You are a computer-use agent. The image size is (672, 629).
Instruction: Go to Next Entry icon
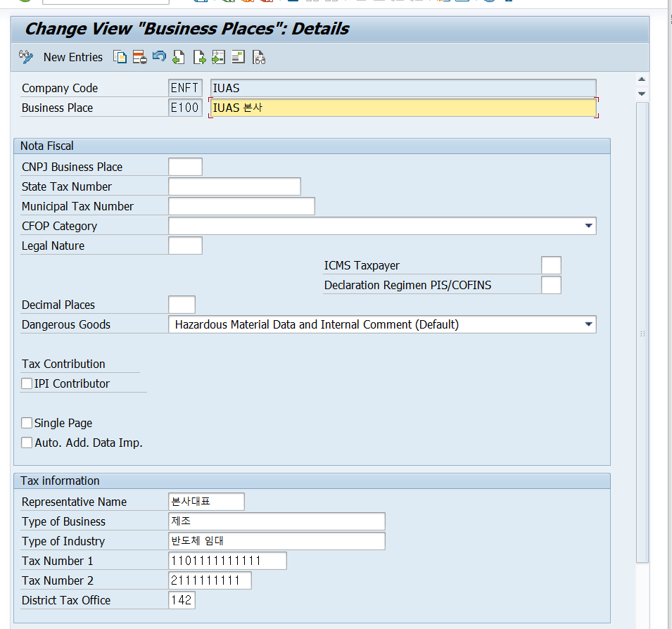(199, 57)
